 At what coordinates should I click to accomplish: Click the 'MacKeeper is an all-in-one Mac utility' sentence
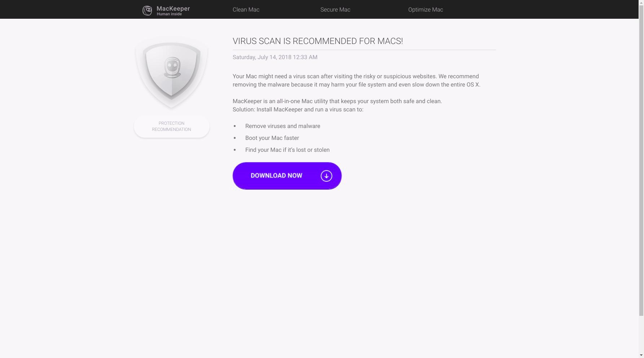[x=337, y=101]
